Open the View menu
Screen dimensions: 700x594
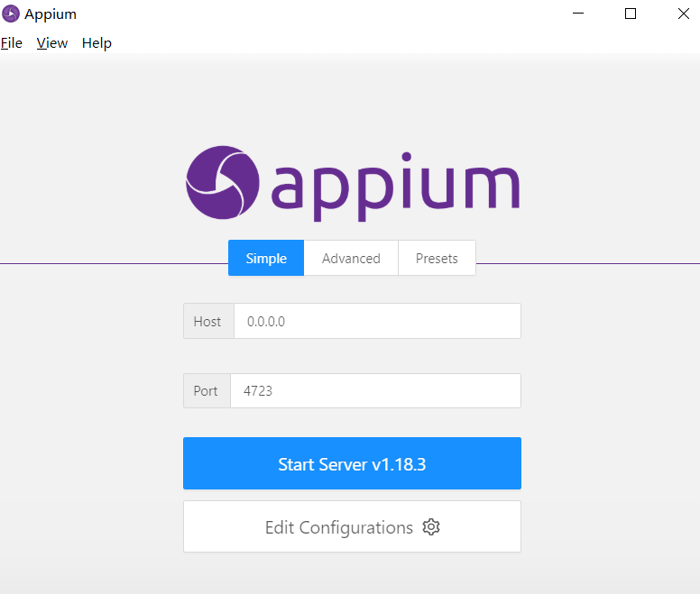click(51, 43)
